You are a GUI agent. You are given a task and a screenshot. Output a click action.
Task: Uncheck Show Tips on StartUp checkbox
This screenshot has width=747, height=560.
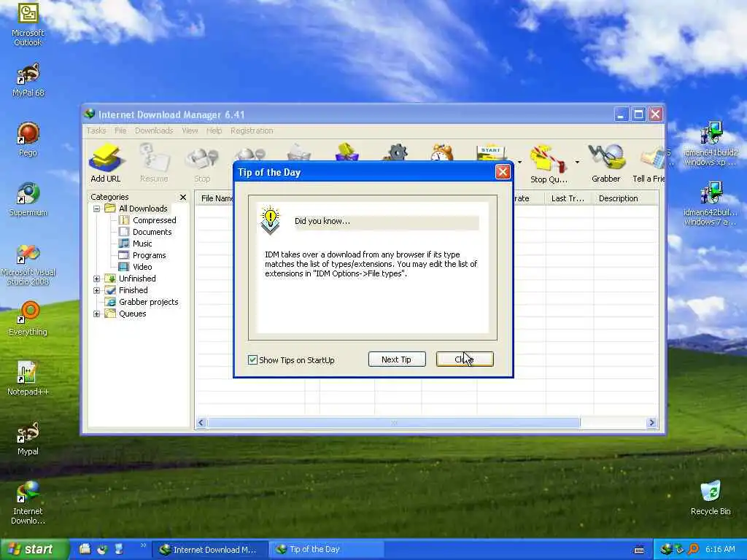tap(252, 360)
